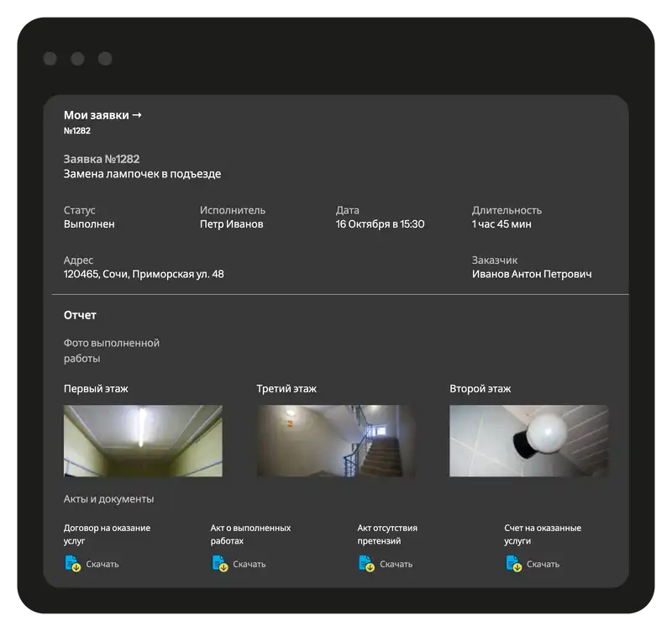Viewport: 672px width, 631px height.
Task: Click the first gray window control dot
Action: [50, 59]
